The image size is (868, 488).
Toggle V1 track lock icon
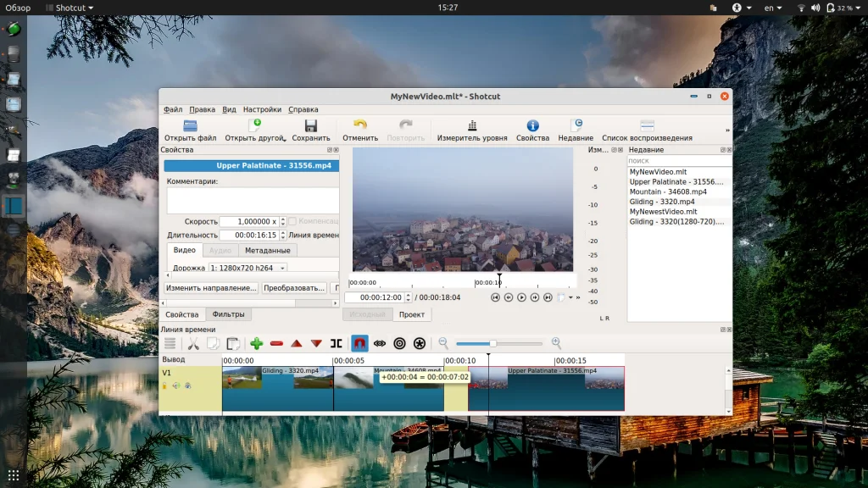(x=164, y=386)
